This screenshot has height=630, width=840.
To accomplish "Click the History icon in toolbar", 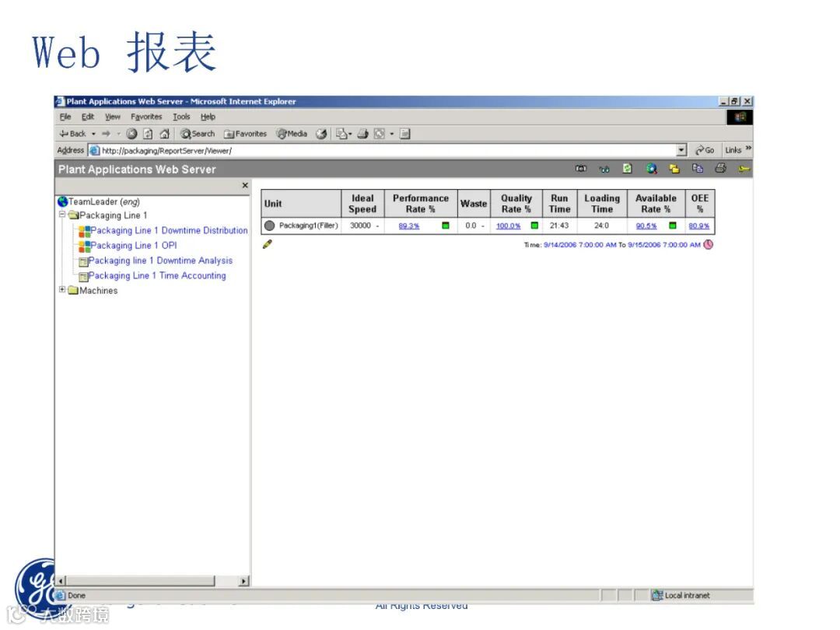I will (x=321, y=134).
